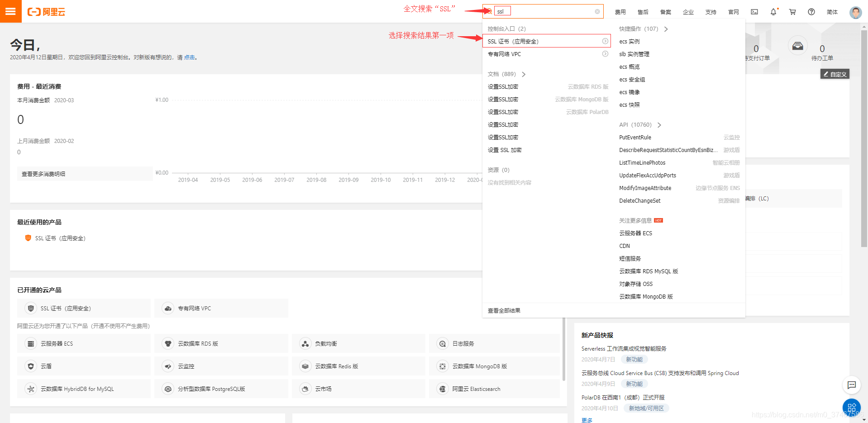Open the user avatar menu

855,12
